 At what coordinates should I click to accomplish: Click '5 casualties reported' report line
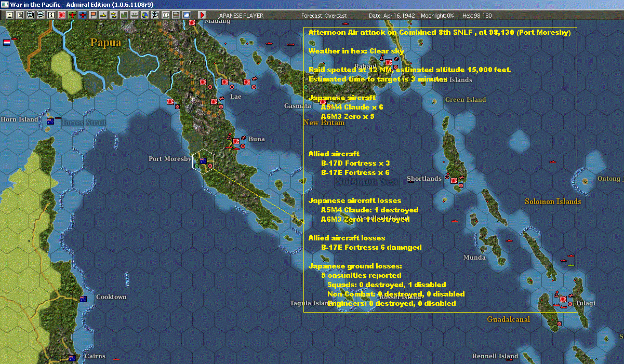[x=361, y=275]
